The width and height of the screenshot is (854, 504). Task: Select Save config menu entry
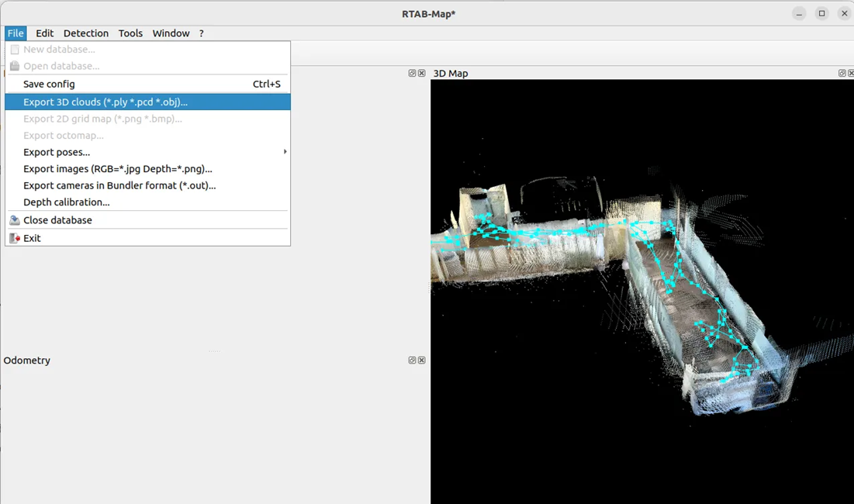tap(147, 84)
